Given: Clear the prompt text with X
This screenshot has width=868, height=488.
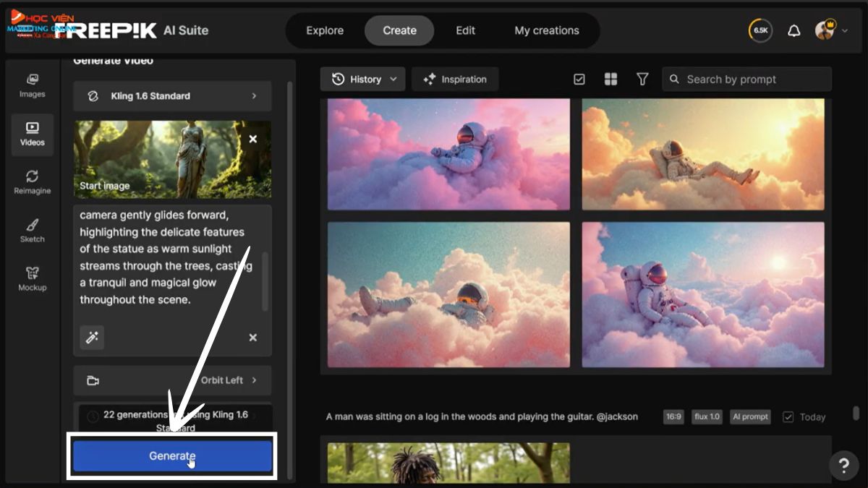Looking at the screenshot, I should [253, 338].
